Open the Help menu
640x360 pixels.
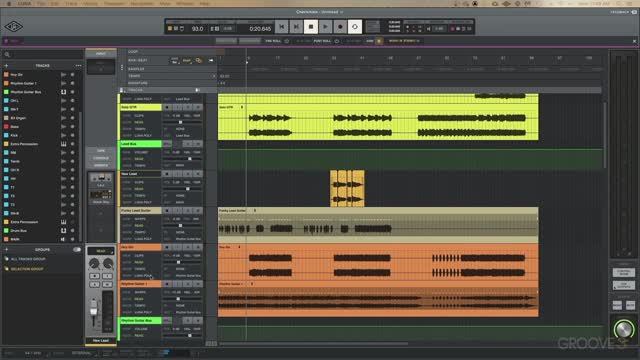pos(204,3)
